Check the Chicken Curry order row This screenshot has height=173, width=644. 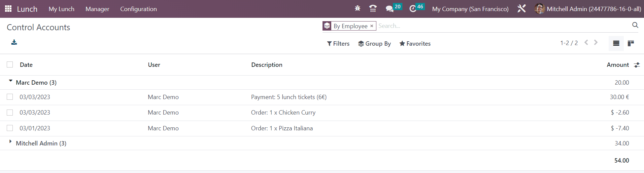point(10,113)
